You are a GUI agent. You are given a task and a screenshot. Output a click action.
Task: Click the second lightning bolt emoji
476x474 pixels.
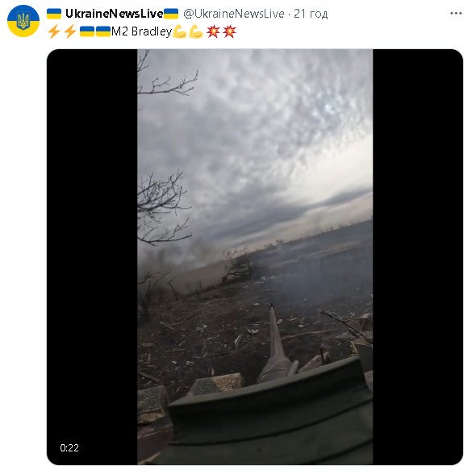70,31
